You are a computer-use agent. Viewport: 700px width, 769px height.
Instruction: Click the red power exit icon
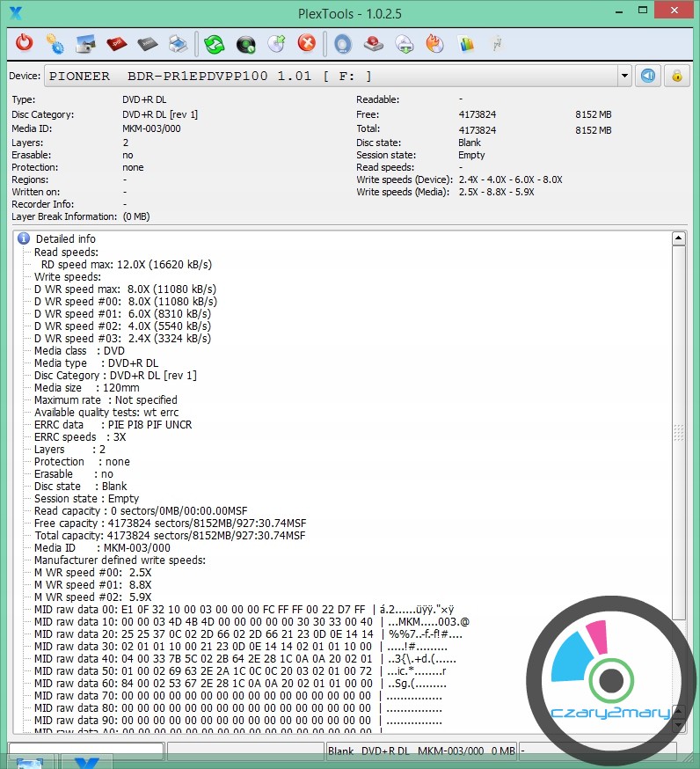(24, 42)
